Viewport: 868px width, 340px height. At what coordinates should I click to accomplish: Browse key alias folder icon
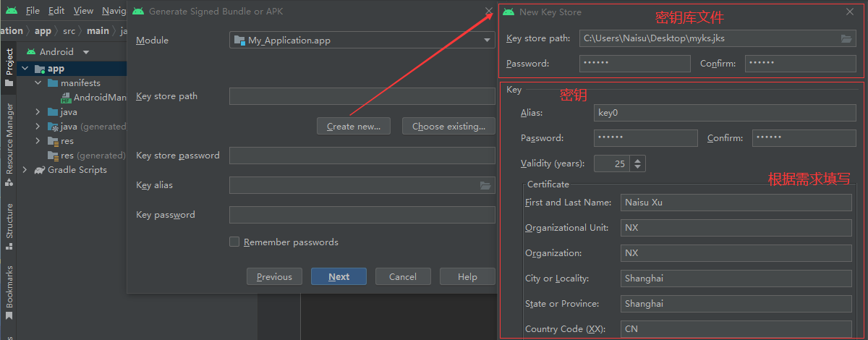pos(485,186)
